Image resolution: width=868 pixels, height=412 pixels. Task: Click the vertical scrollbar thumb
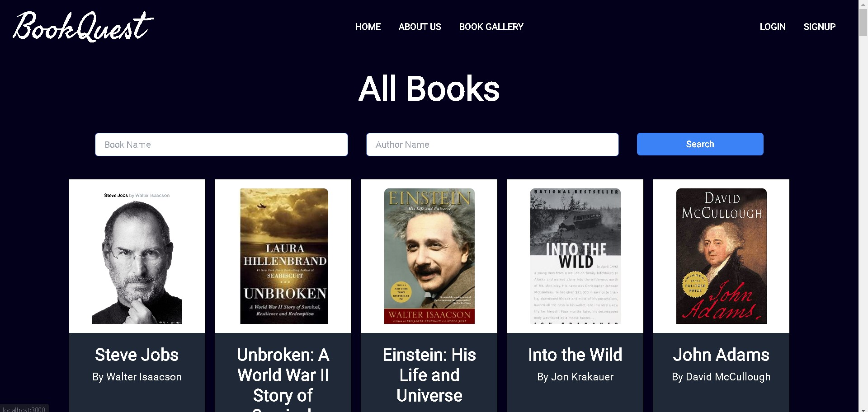[863, 23]
